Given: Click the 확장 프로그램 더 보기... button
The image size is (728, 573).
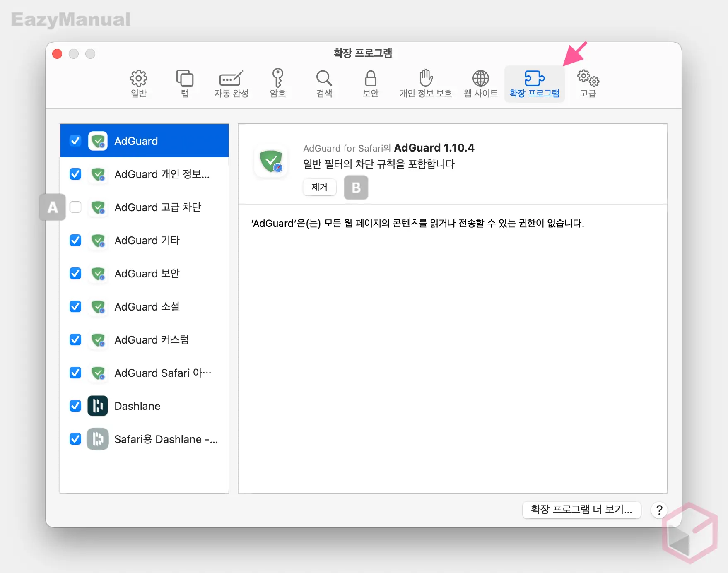Looking at the screenshot, I should pyautogui.click(x=581, y=510).
